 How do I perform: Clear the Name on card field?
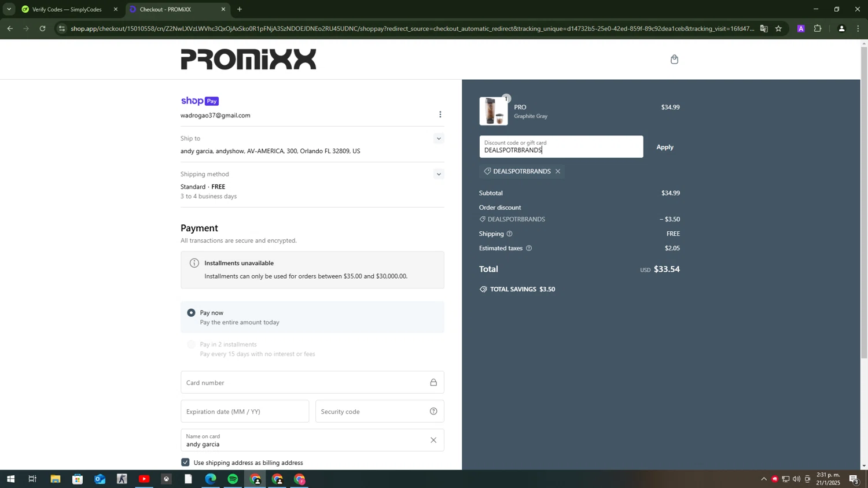pos(433,440)
